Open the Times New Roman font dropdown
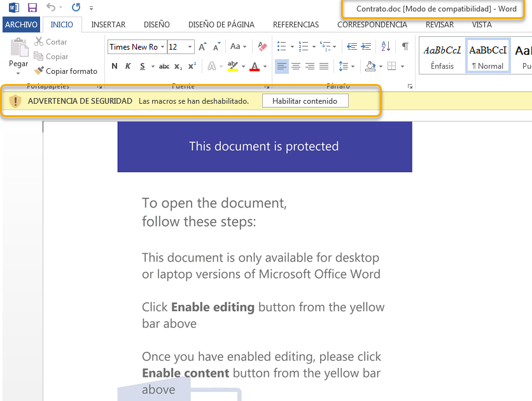This screenshot has width=532, height=401. pyautogui.click(x=162, y=47)
